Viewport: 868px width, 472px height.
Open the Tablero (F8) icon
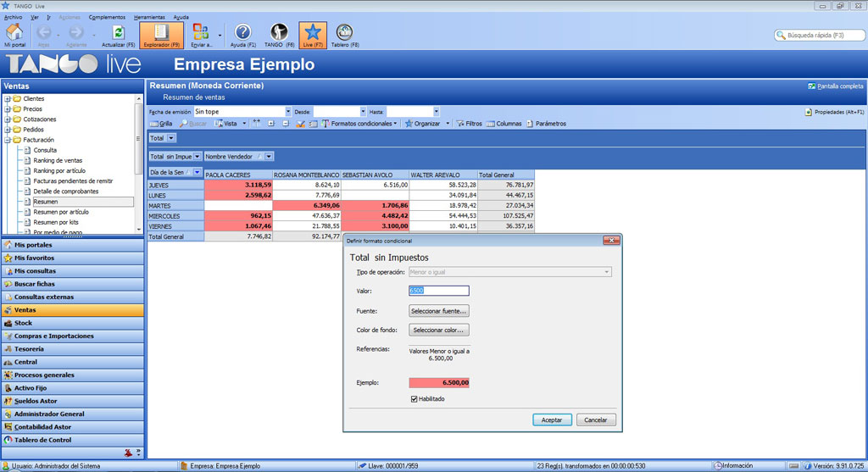(344, 36)
